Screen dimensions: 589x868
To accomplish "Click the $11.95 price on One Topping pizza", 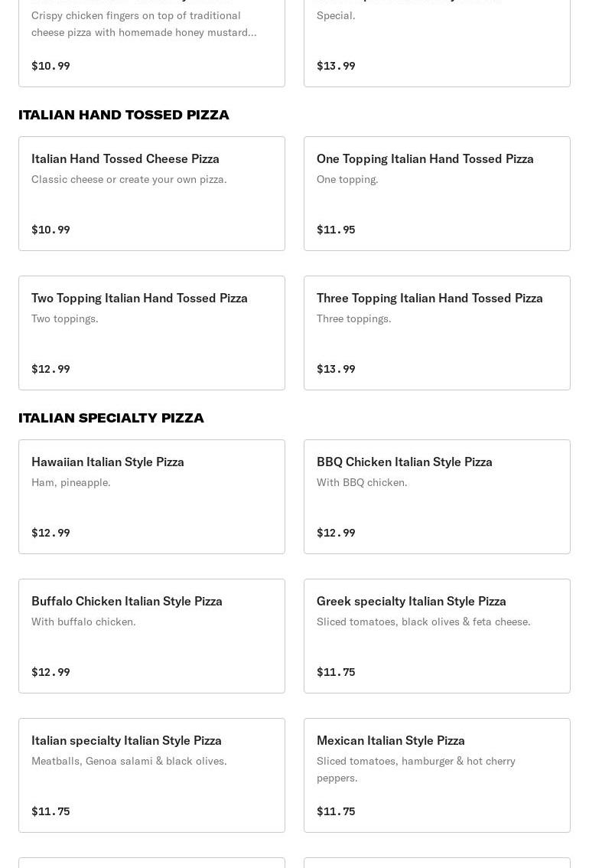I will (x=336, y=230).
